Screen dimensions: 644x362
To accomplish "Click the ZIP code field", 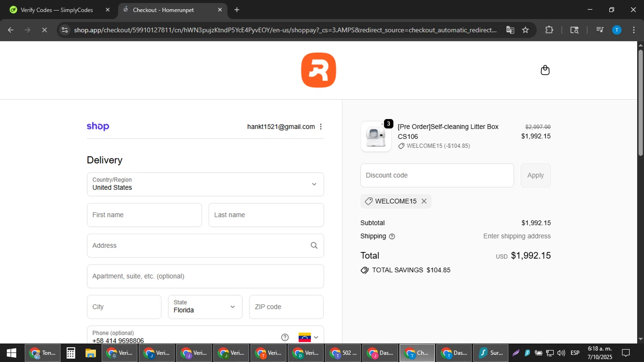I will point(286,307).
